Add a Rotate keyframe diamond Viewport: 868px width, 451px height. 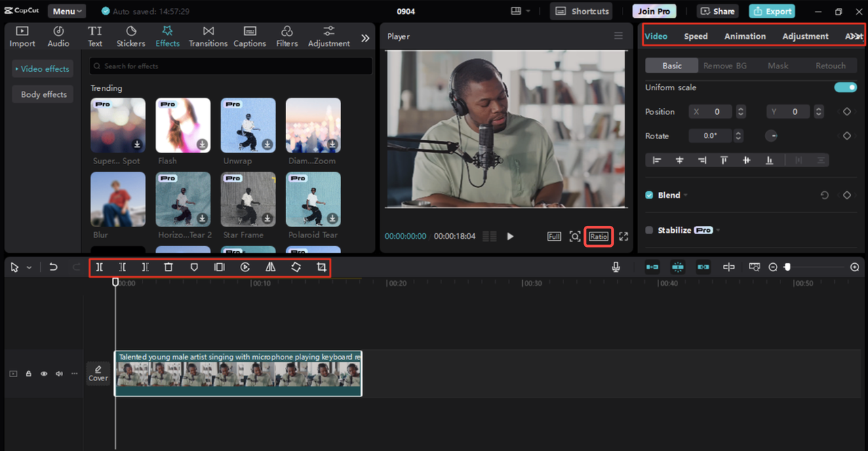click(847, 136)
